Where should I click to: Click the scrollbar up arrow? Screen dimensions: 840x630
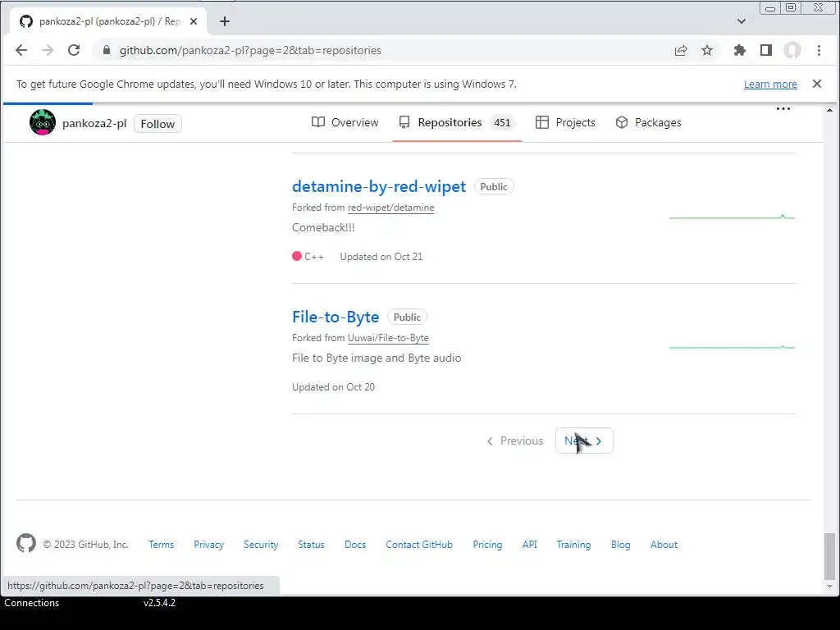[829, 109]
